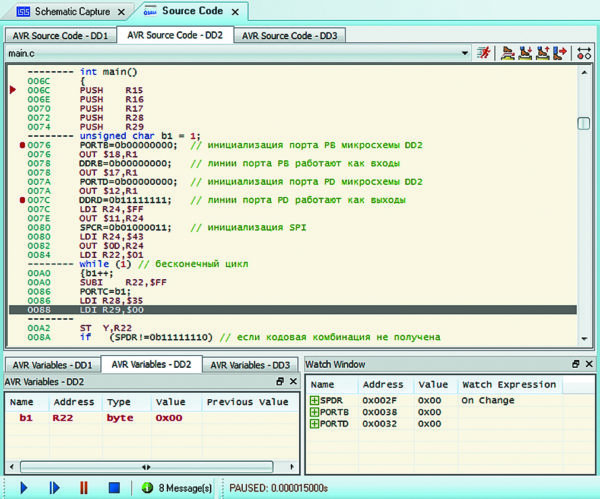Click the red program counter arrow at 006C
Screen dimensions: 600x499
[13, 90]
